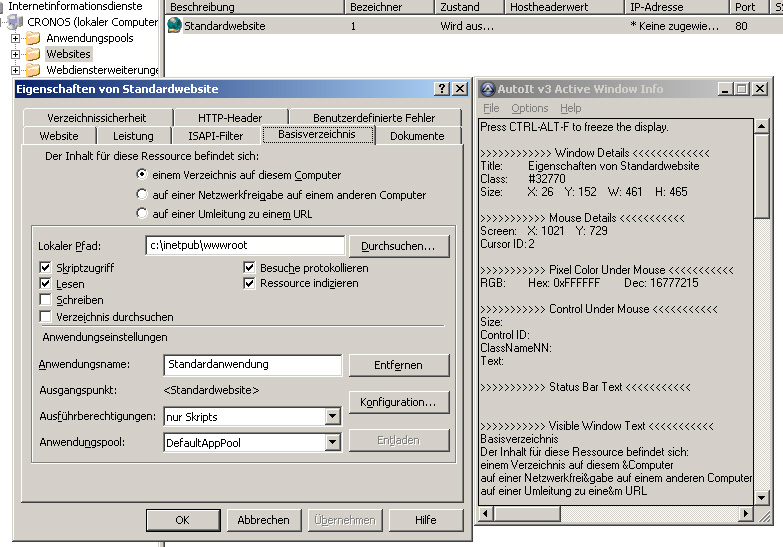This screenshot has width=783, height=547.
Task: Click the Standardwebsite globe icon in list
Action: 174,26
